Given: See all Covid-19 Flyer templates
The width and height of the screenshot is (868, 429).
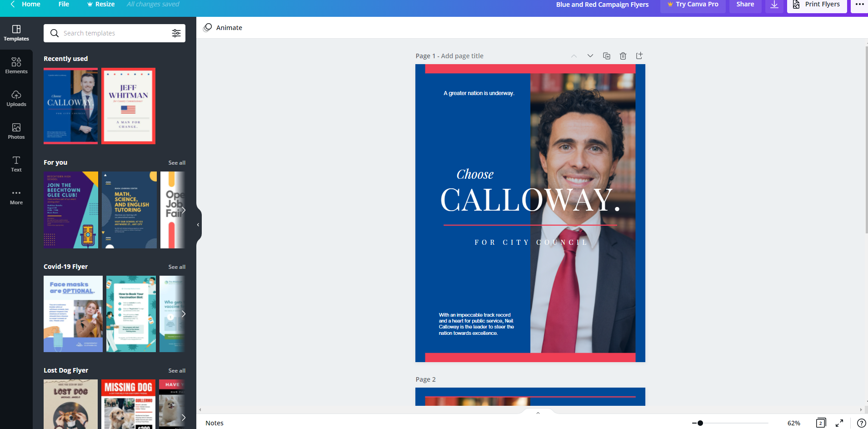Looking at the screenshot, I should [x=177, y=267].
